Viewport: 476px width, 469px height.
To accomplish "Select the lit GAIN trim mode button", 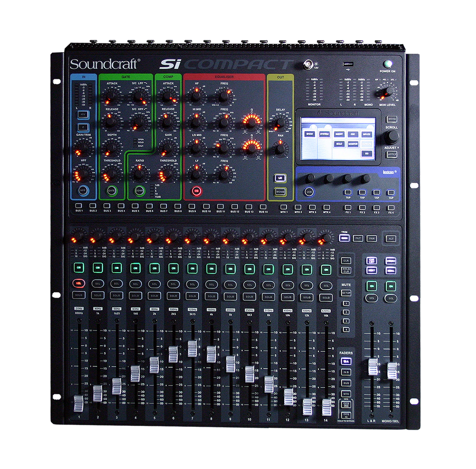I will (344, 238).
